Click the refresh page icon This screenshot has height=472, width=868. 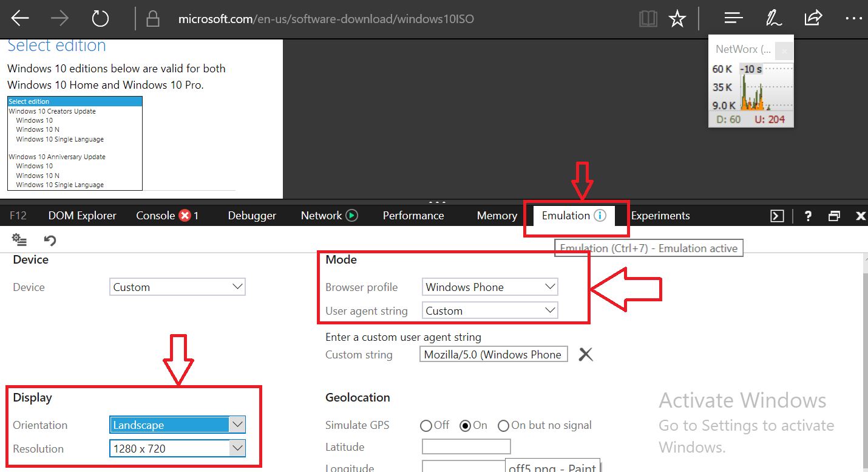(x=100, y=19)
